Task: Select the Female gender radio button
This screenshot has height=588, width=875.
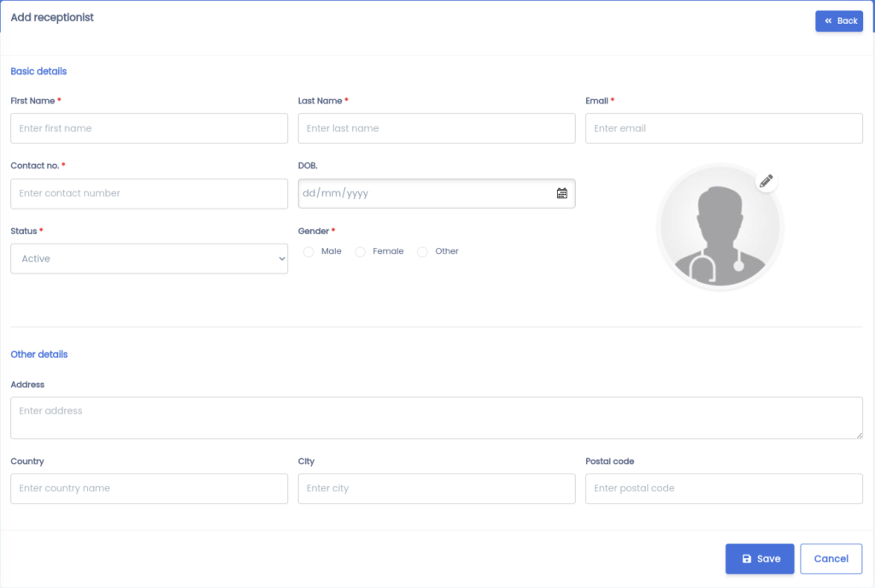Action: pos(361,251)
